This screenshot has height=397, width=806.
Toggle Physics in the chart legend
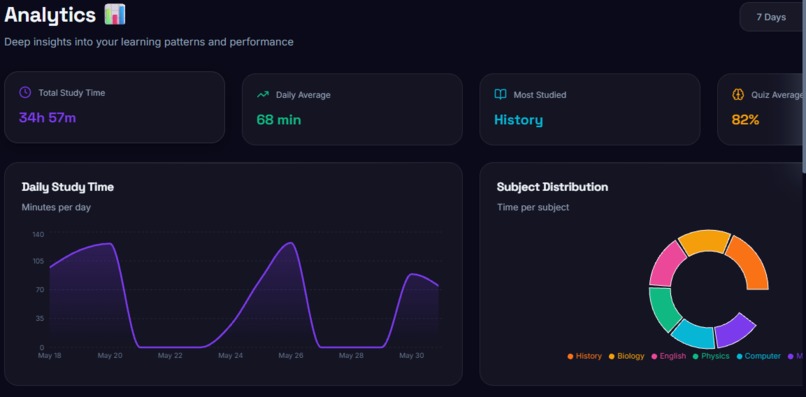tap(711, 356)
